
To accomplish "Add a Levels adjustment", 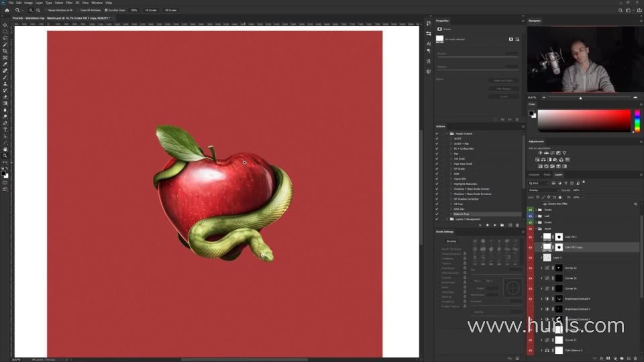I will [x=546, y=153].
